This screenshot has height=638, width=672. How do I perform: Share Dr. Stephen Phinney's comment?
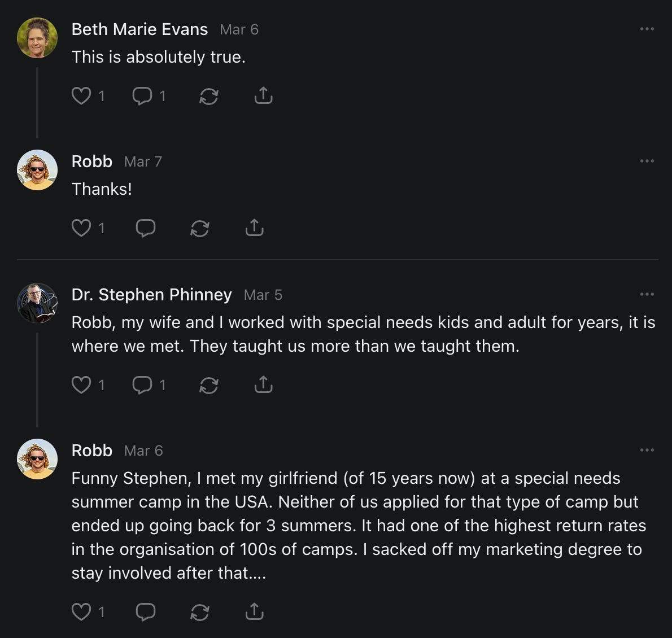(263, 385)
